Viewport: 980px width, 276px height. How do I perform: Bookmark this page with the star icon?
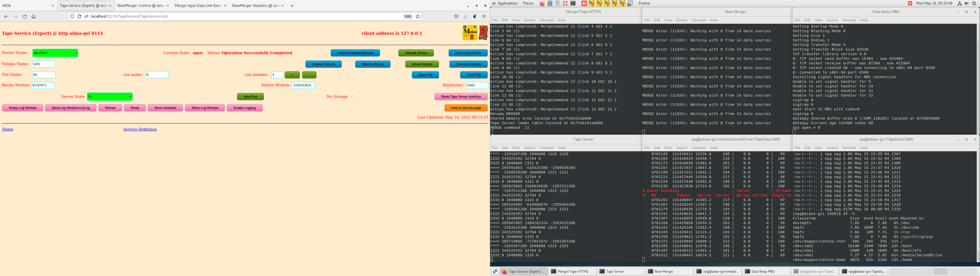tap(418, 16)
